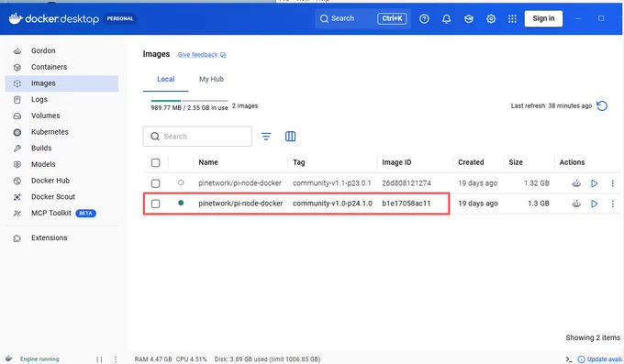Open more actions for 1.3 GB image
This screenshot has height=364, width=624.
tap(612, 204)
